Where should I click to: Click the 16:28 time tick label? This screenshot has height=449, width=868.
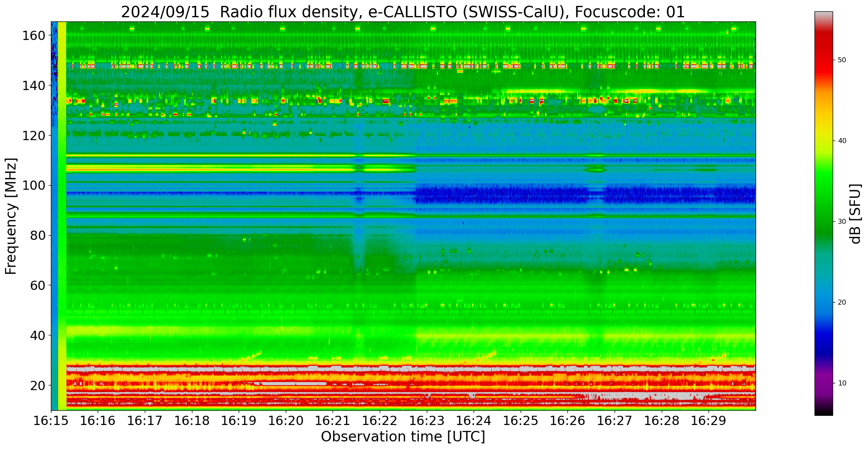pos(661,421)
